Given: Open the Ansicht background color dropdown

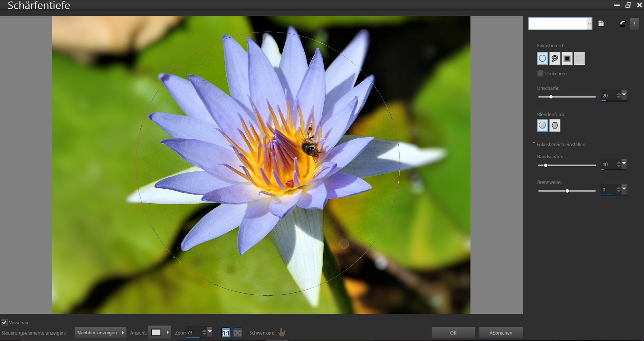Looking at the screenshot, I should [x=159, y=333].
